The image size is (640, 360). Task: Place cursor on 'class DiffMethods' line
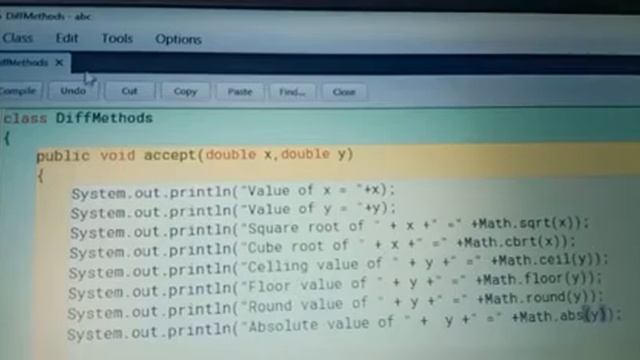78,118
